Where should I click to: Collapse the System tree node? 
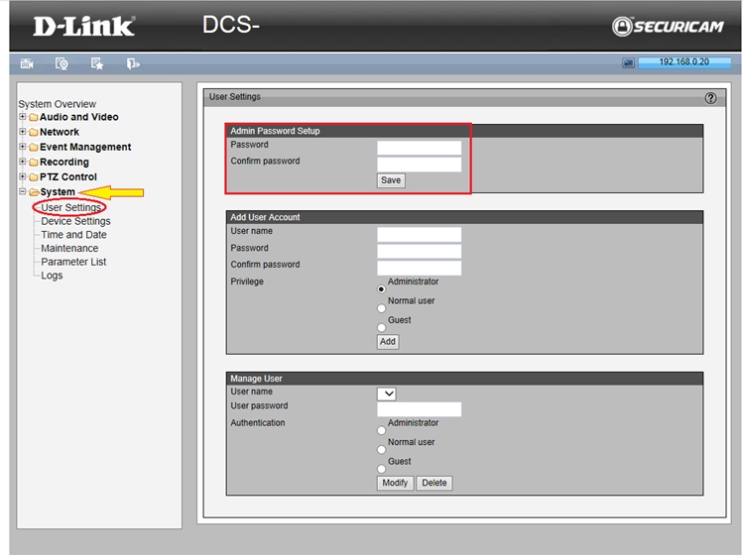pyautogui.click(x=22, y=192)
